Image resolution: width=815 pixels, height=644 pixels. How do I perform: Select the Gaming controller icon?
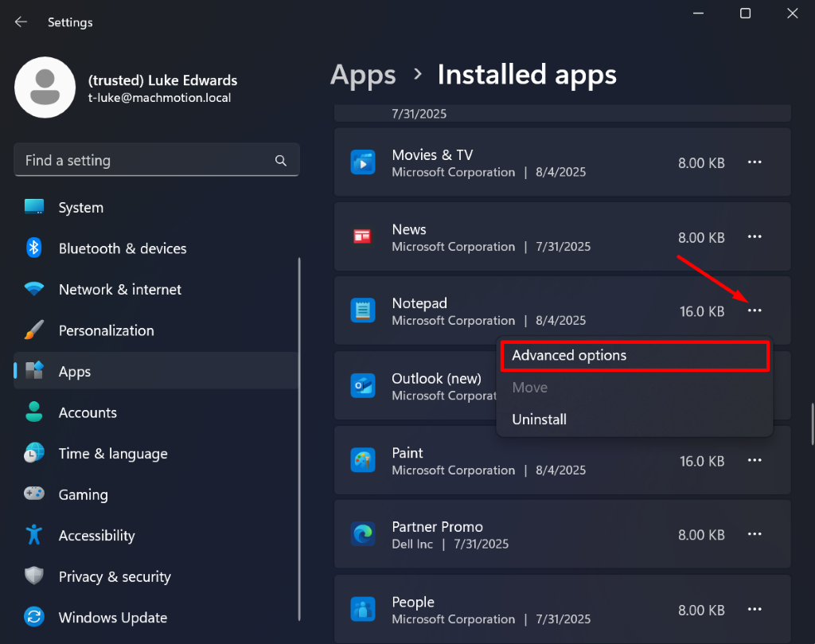33,494
